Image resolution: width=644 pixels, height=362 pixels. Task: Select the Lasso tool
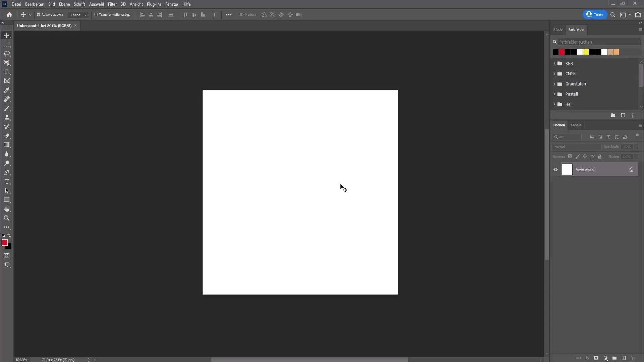[x=7, y=54]
